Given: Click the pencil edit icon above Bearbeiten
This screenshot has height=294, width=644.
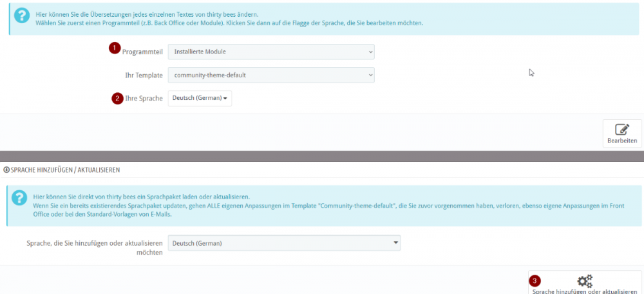Looking at the screenshot, I should (x=621, y=129).
